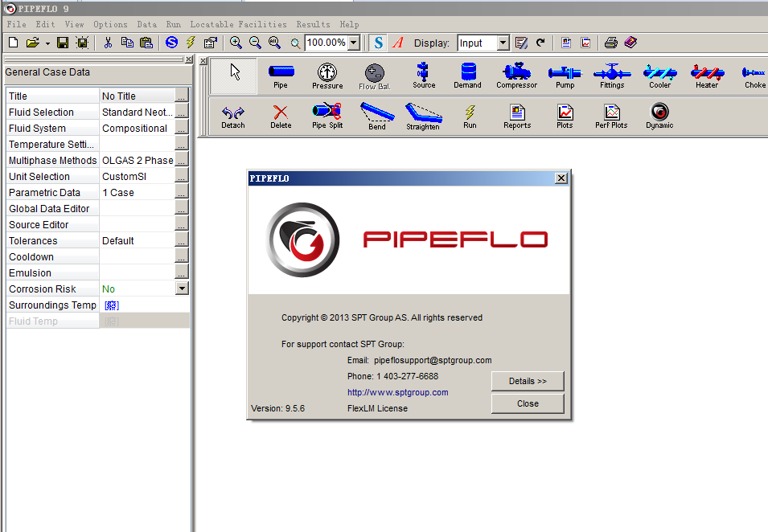Open Tolerances ellipsis button
Screen dimensions: 768x532
[181, 241]
